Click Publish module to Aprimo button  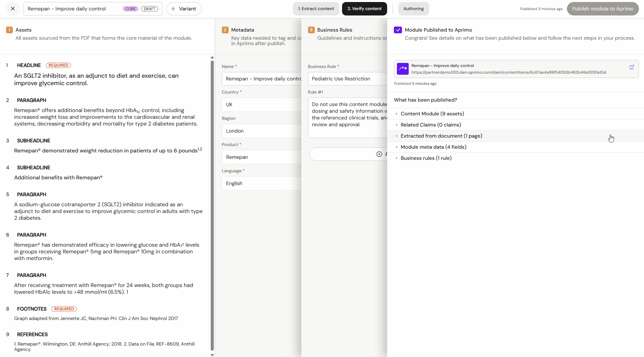click(603, 9)
